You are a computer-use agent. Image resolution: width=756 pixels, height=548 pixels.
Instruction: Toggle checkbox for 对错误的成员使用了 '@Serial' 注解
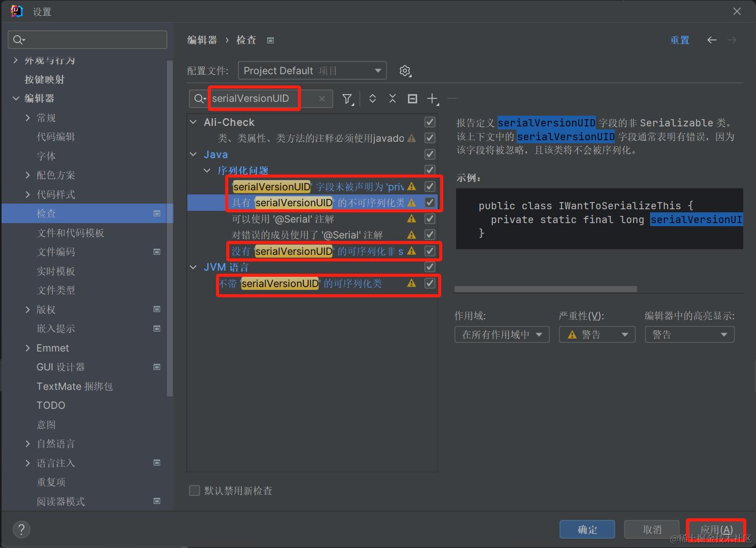point(430,235)
